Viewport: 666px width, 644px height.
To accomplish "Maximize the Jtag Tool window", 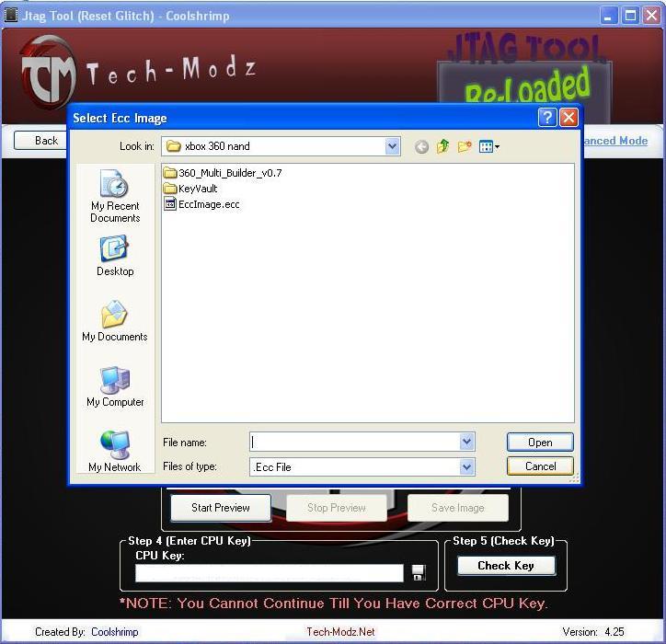I will (x=630, y=16).
